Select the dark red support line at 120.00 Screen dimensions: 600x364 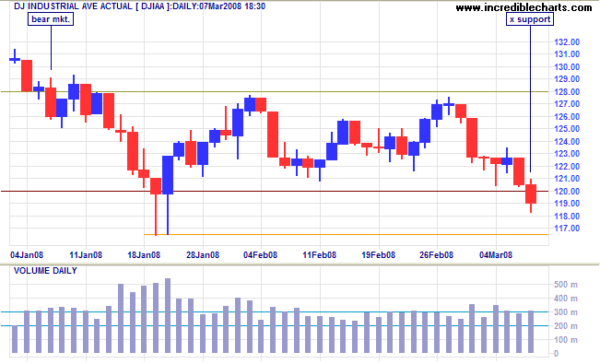point(275,191)
